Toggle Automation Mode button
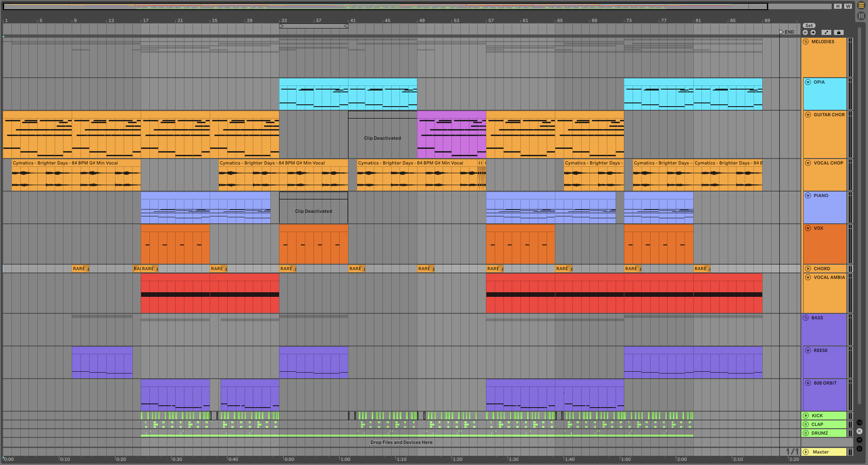 [827, 32]
